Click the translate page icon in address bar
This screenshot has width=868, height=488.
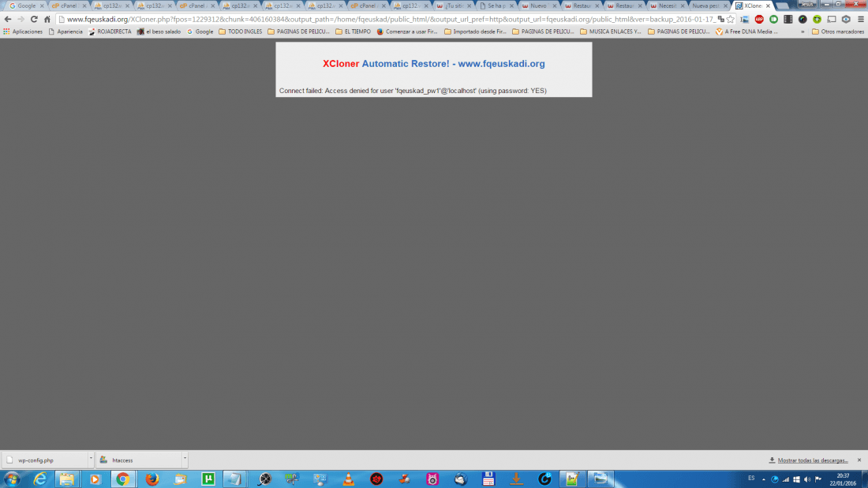pos(720,20)
